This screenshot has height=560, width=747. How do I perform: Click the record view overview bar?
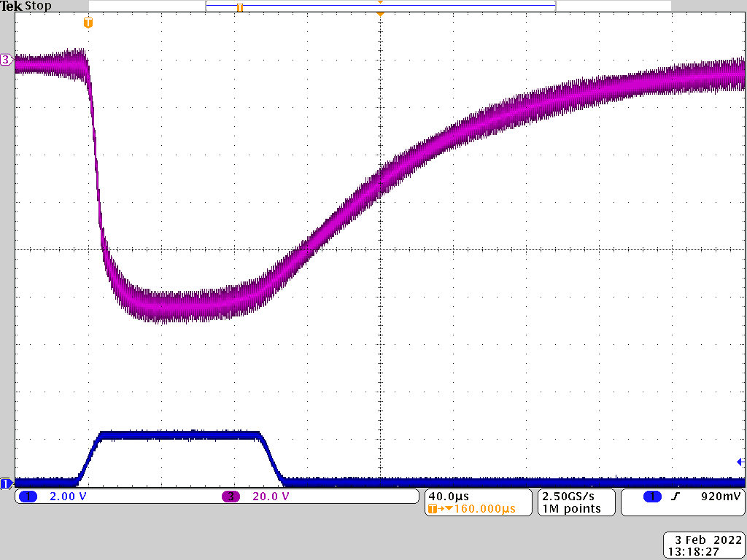point(381,6)
